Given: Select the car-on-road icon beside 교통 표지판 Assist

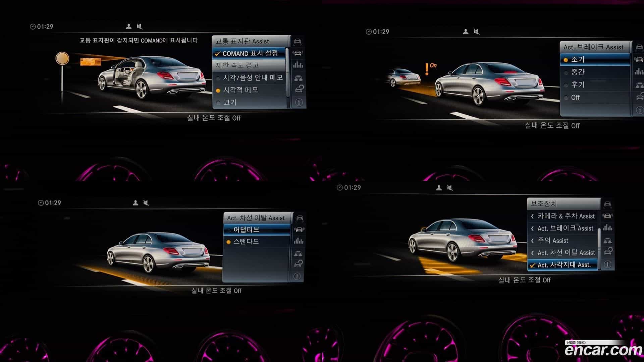Looking at the screenshot, I should [298, 42].
